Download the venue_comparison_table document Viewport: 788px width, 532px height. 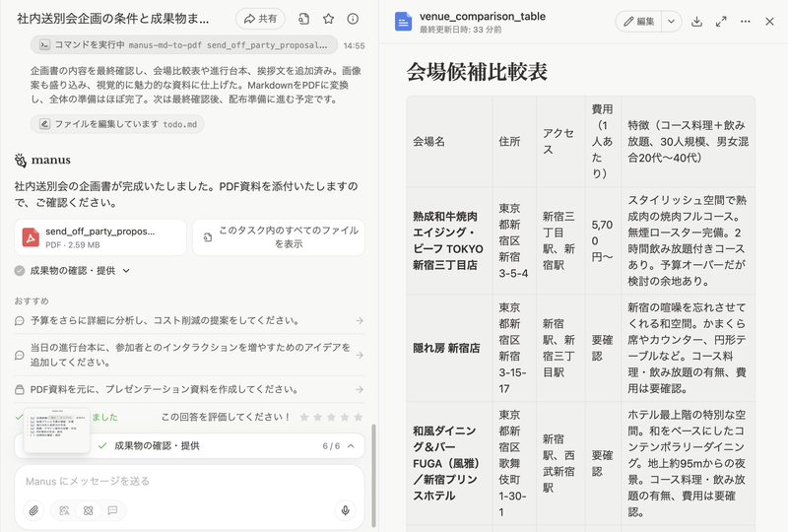coord(696,21)
